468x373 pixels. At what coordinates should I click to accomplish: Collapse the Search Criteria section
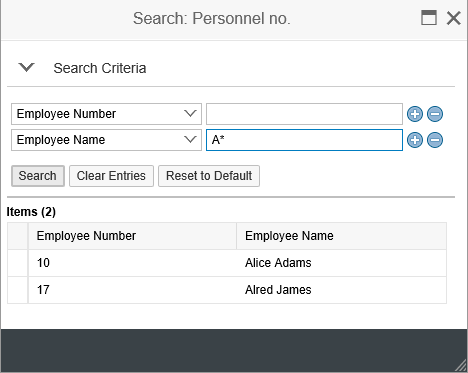tap(26, 67)
